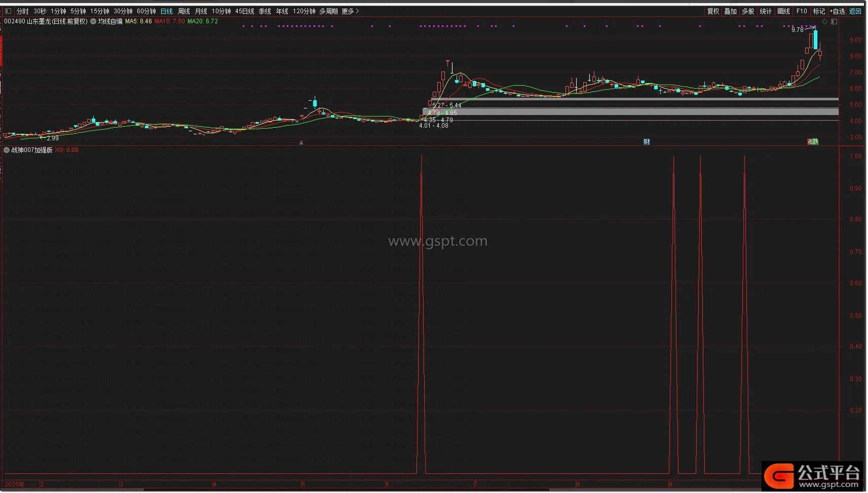Click the panel layout icon at top-left
Viewport: 868px width, 493px height.
[x=8, y=11]
